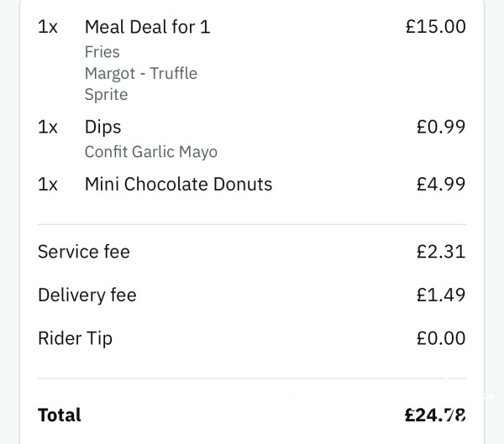
Task: Click the £4.99 donuts price
Action: (x=441, y=184)
